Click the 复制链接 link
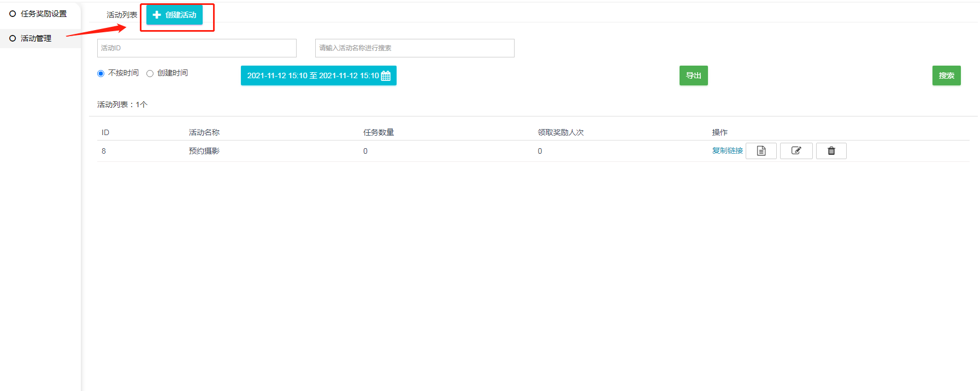Viewport: 980px width, 391px height. [727, 151]
